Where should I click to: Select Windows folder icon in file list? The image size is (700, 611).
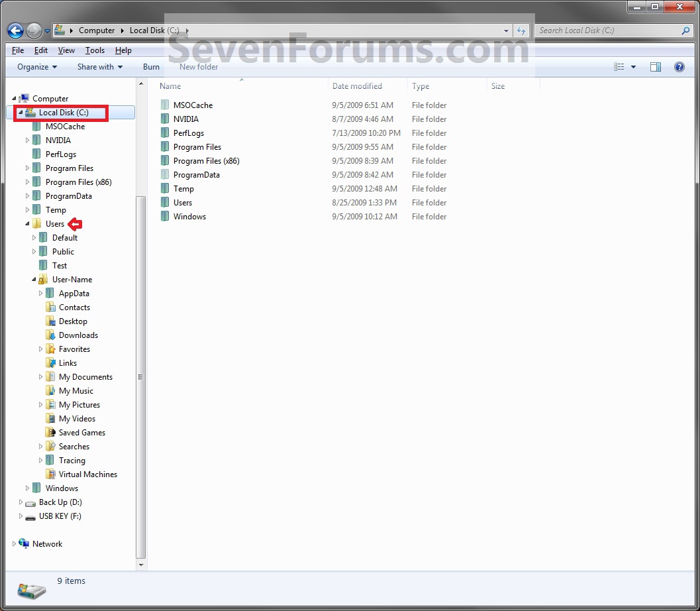click(x=165, y=216)
